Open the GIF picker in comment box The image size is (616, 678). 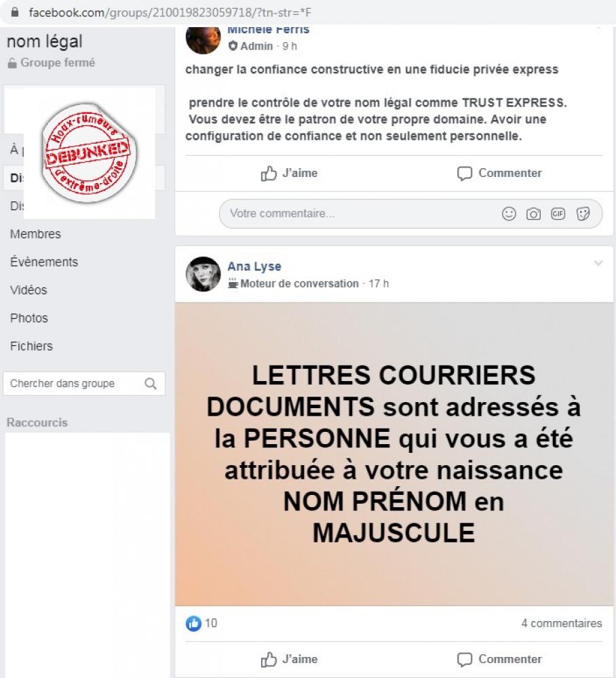pyautogui.click(x=558, y=214)
